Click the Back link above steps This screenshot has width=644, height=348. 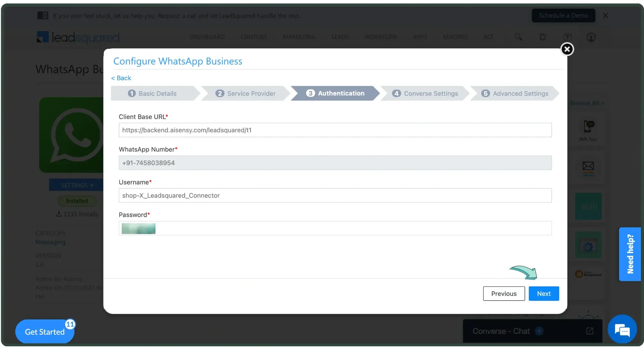point(121,78)
